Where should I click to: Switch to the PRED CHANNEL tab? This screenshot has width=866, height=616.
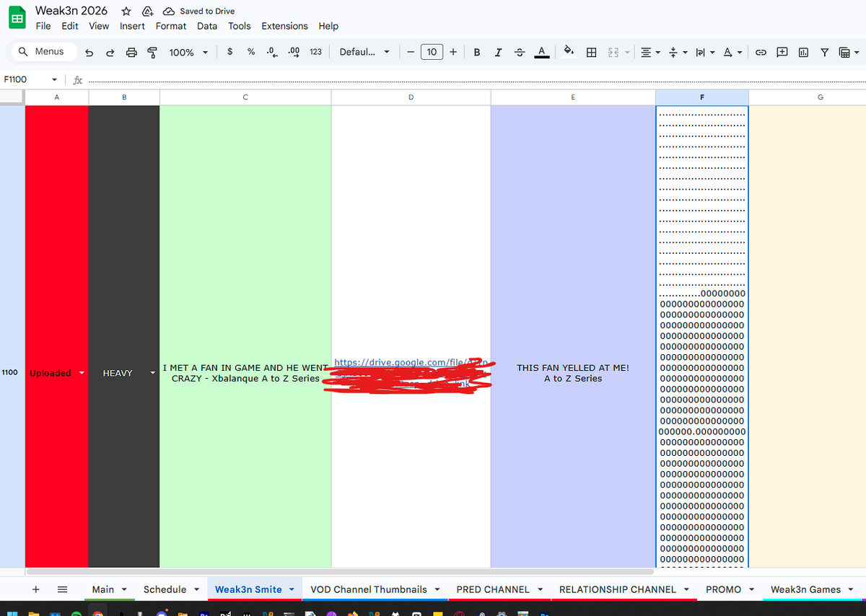493,589
